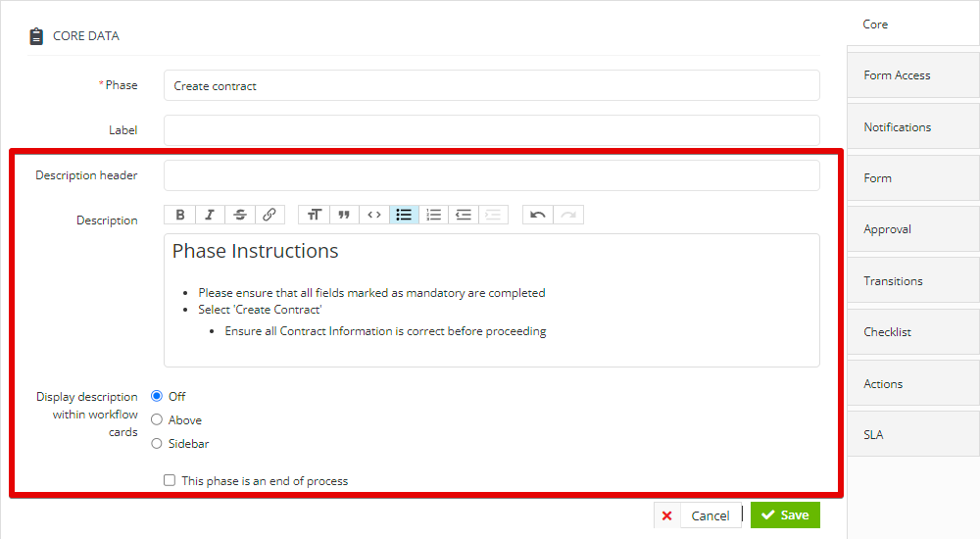The height and width of the screenshot is (539, 980).
Task: Switch to the Notifications tab
Action: coord(913,127)
